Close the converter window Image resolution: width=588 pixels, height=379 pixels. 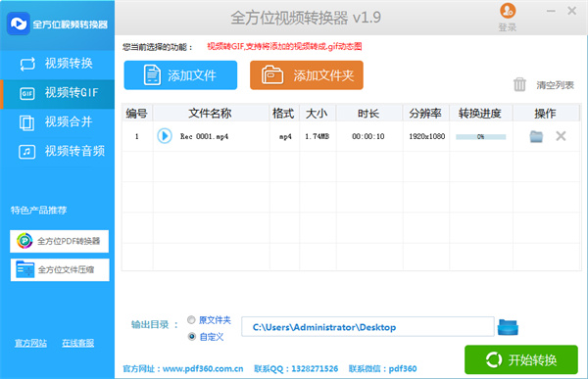coord(572,11)
